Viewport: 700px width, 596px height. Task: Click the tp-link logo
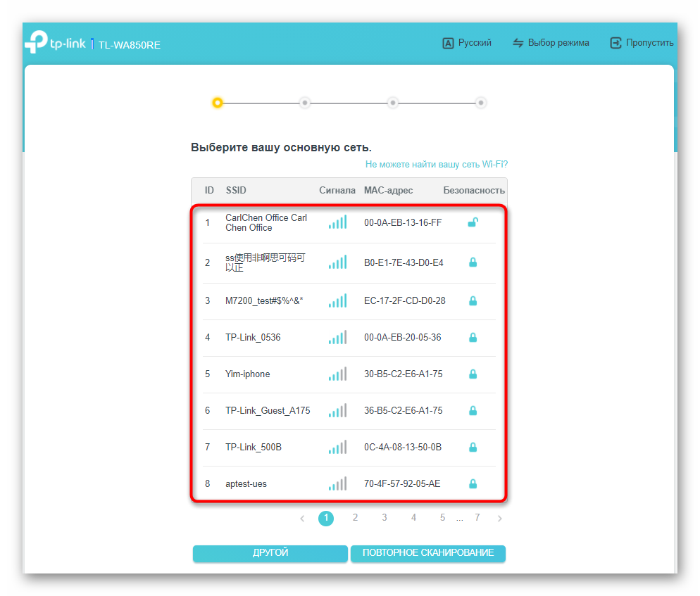(55, 42)
